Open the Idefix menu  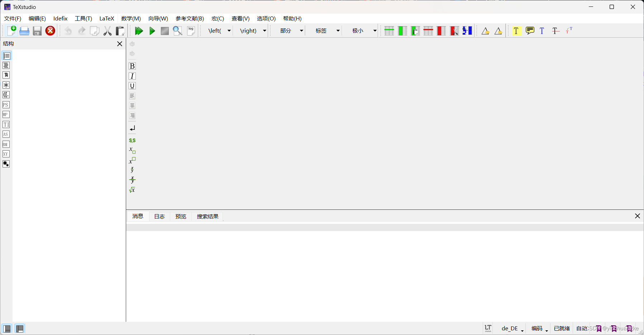tap(61, 19)
